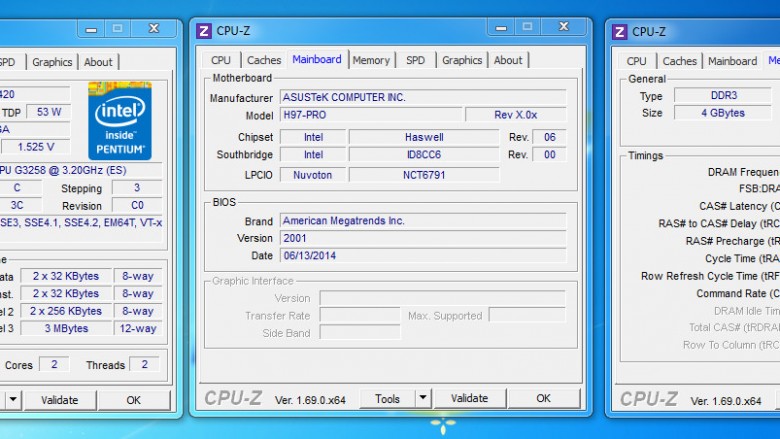
Task: Click the Rev X.0x field
Action: tap(516, 115)
